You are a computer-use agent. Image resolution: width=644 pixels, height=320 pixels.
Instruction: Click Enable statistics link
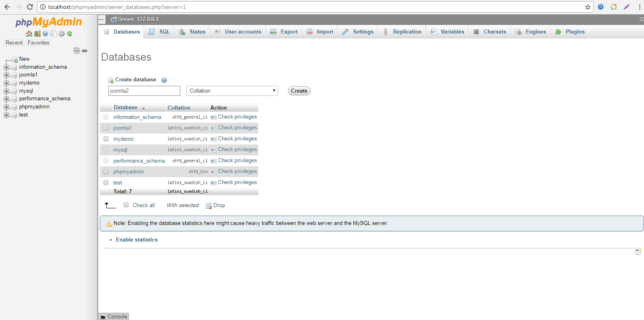(137, 240)
